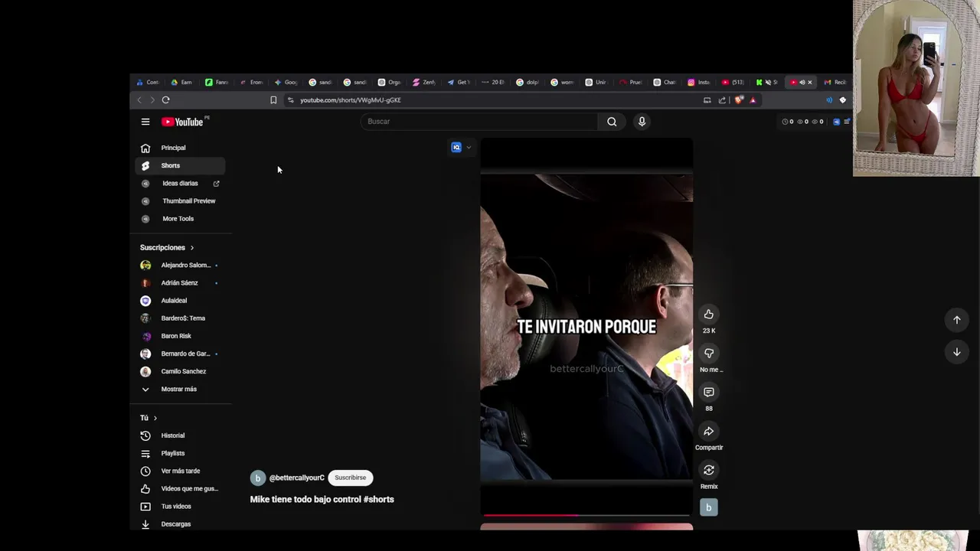
Task: Seek on the short's red progress bar
Action: click(586, 515)
